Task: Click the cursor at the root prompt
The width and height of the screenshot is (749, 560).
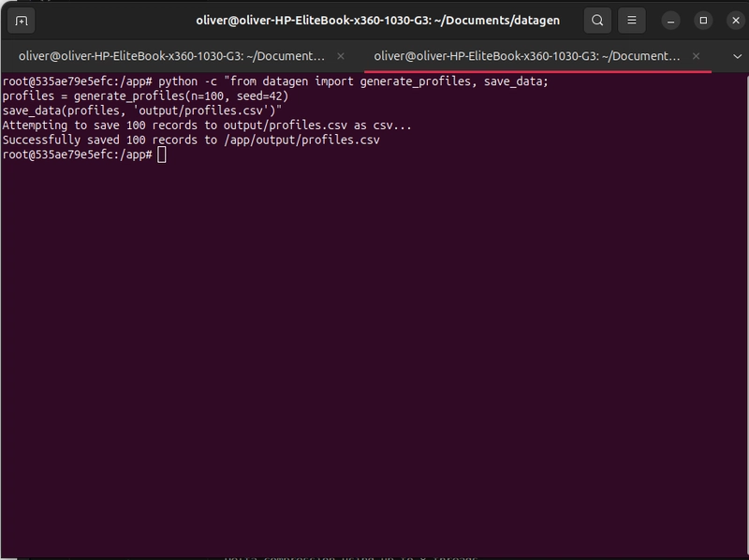Action: coord(162,155)
